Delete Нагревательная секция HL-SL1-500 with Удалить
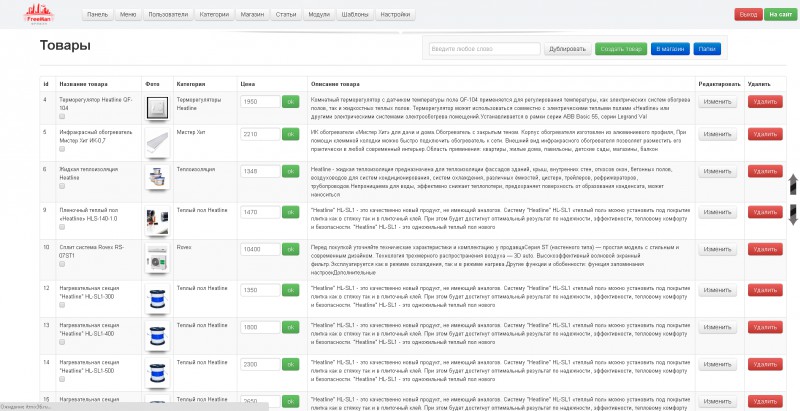The height and width of the screenshot is (411, 800). [765, 364]
